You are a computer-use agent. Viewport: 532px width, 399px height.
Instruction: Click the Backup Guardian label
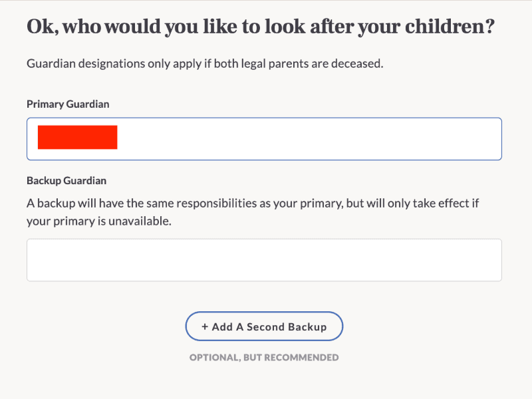[66, 180]
